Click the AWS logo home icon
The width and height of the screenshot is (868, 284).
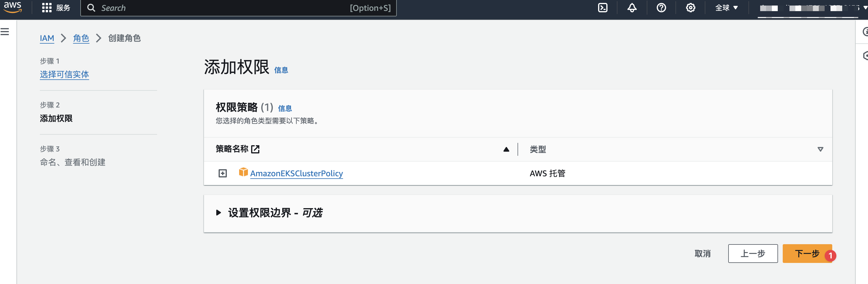point(13,7)
